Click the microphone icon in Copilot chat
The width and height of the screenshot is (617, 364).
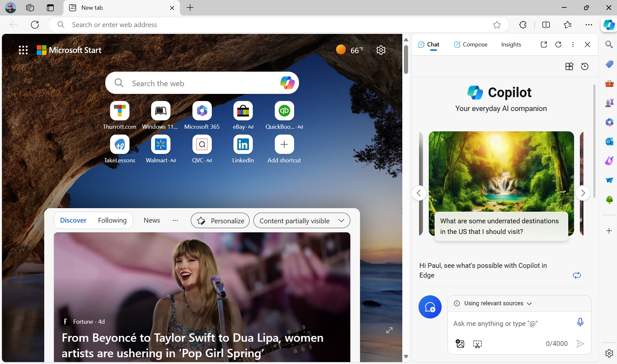[x=580, y=322]
